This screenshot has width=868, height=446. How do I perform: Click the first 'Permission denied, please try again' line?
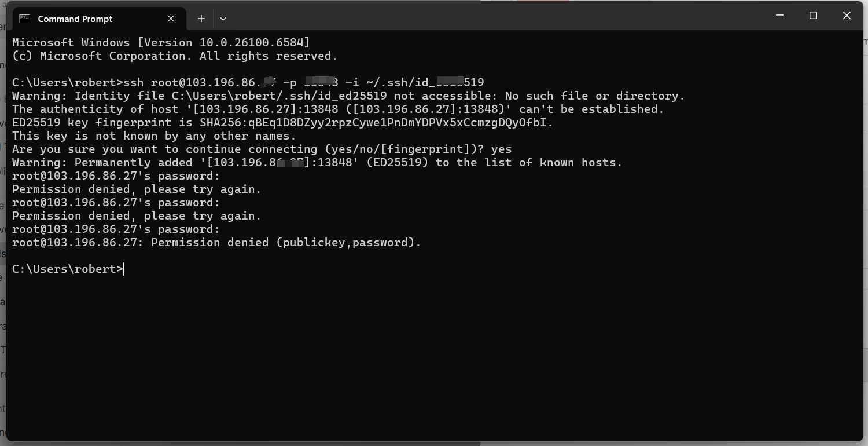(x=137, y=189)
